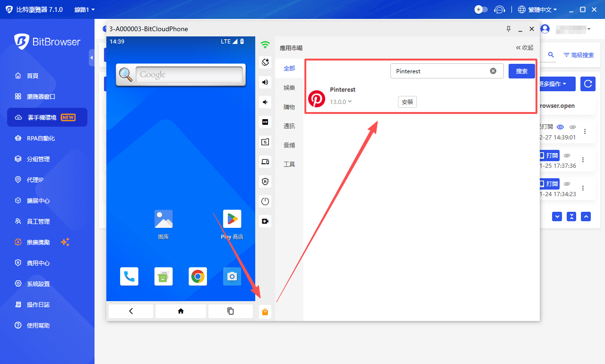The height and width of the screenshot is (364, 605).
Task: Click the HD quality icon
Action: coord(265,122)
